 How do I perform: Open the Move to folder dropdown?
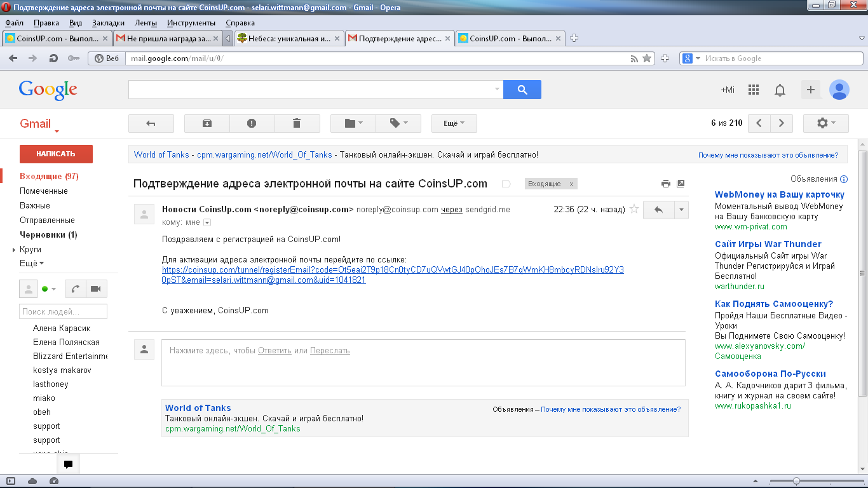(353, 123)
